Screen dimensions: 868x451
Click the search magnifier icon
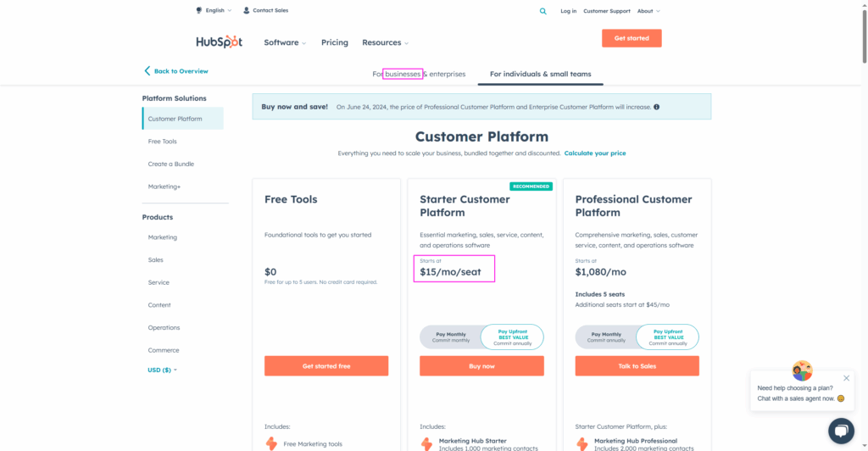[543, 11]
